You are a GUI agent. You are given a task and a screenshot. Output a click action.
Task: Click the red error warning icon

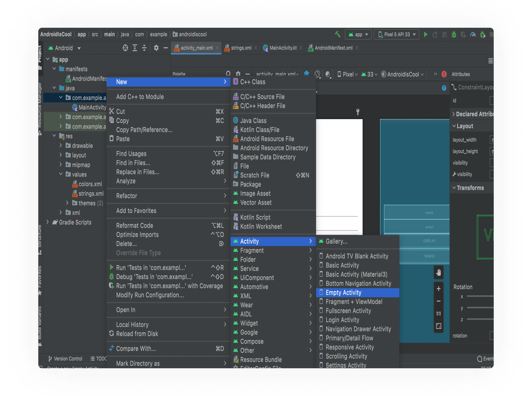(444, 74)
